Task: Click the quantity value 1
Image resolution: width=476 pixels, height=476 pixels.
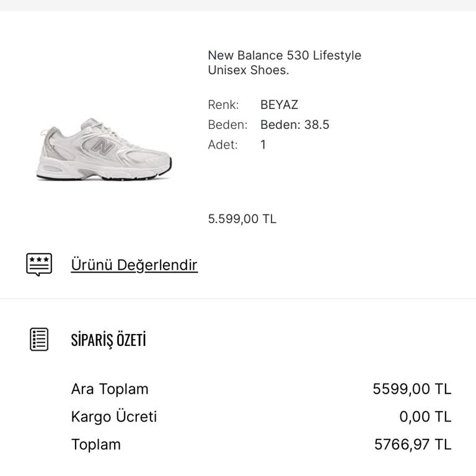Action: point(263,144)
